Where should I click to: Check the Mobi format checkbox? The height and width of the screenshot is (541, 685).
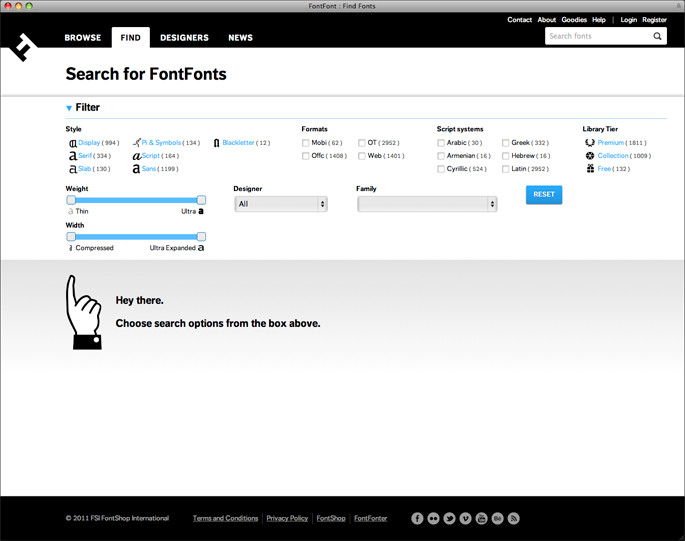(306, 143)
